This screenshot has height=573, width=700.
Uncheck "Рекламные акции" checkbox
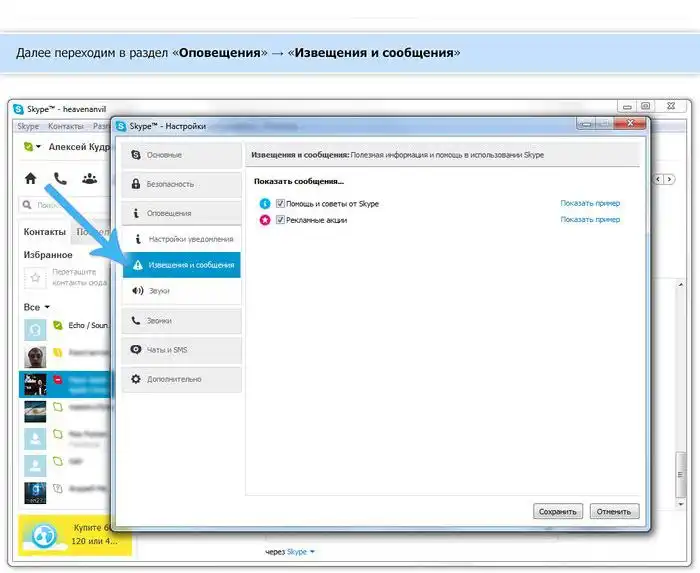(x=281, y=219)
